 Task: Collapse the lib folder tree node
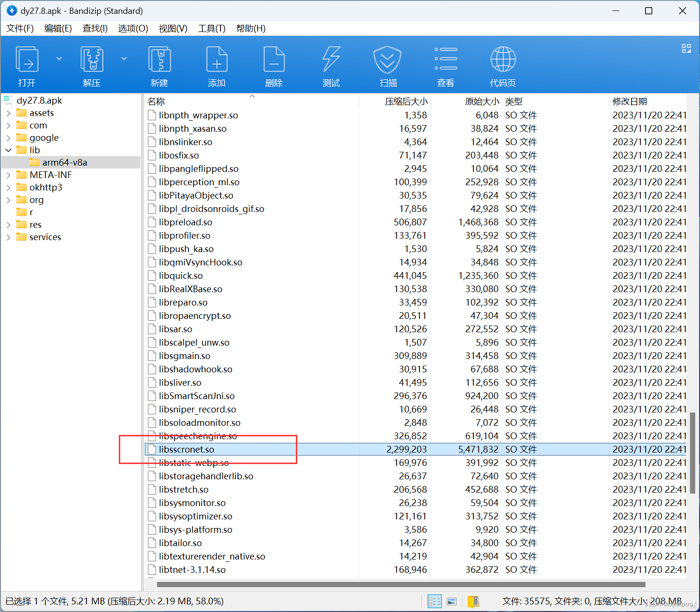point(8,150)
